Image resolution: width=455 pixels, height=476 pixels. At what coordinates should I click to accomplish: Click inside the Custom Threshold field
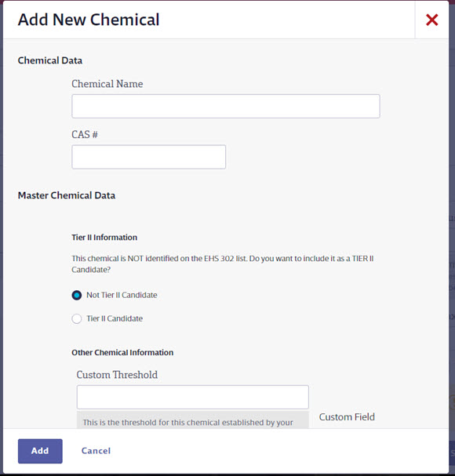[192, 397]
